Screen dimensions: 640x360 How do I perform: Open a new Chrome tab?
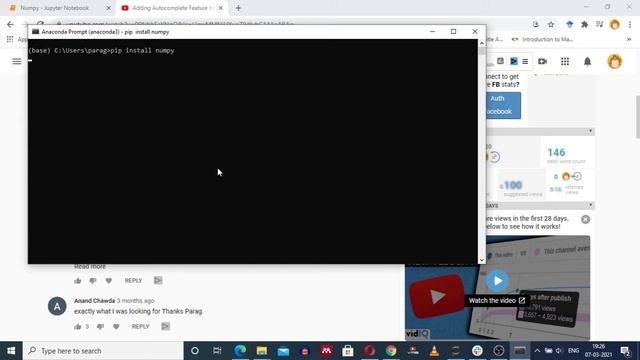[238, 8]
